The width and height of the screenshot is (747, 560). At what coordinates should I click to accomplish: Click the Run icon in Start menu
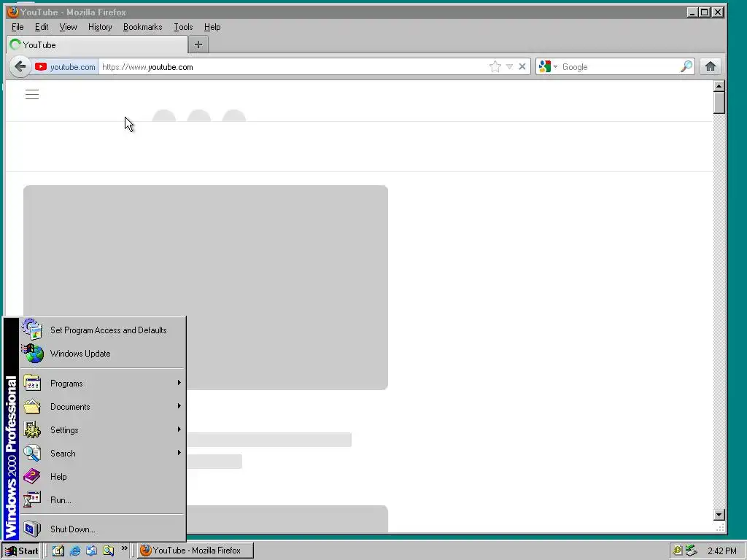tap(32, 500)
